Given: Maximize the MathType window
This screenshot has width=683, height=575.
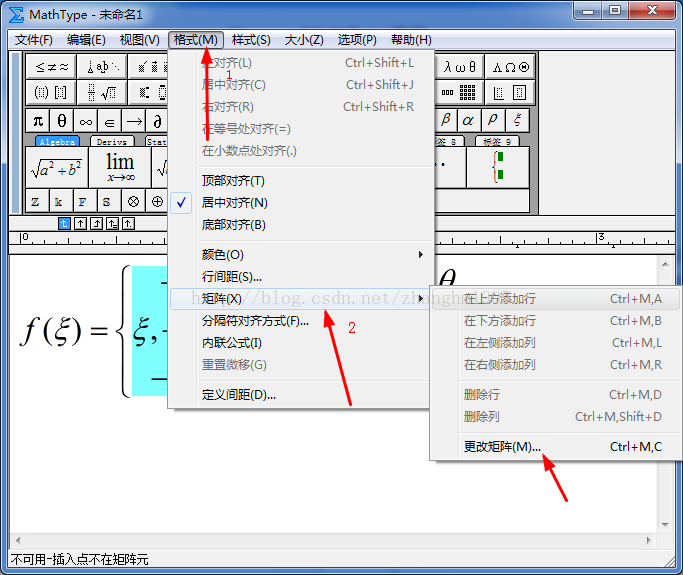Looking at the screenshot, I should 615,10.
